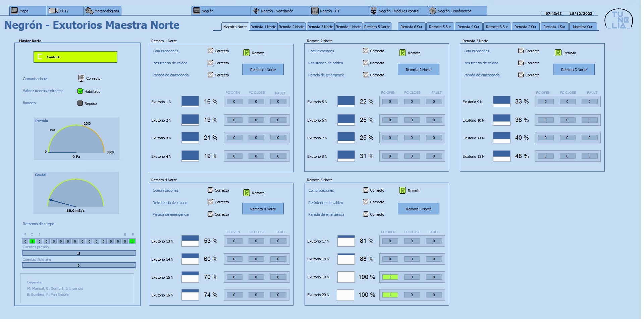644x331 pixels.
Task: Switch to the Remota 3 Norte tab
Action: (x=320, y=27)
